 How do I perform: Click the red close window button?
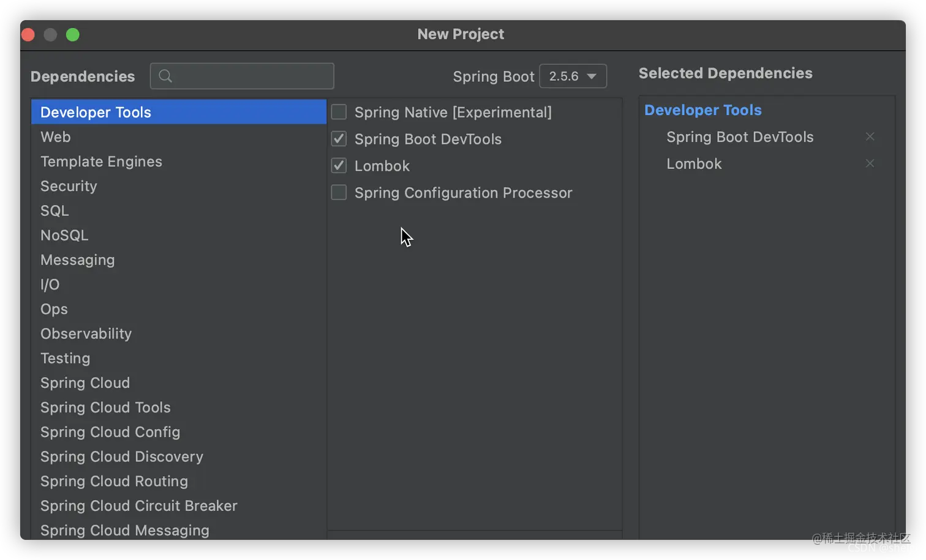click(x=28, y=35)
